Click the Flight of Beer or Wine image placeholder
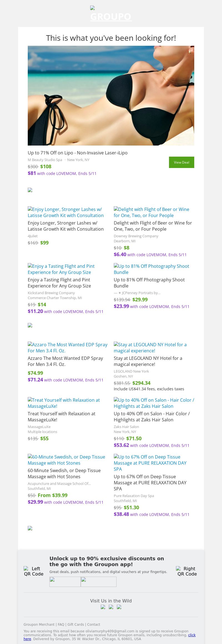Screen dimensions: 222x644 151,212
